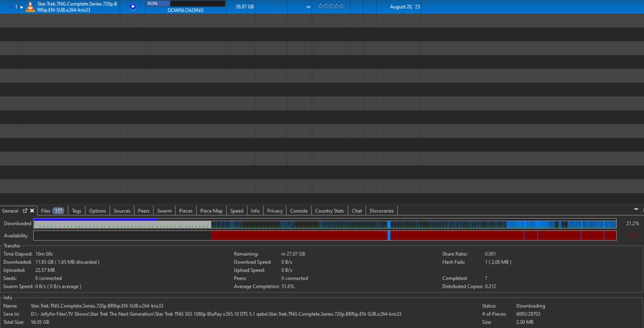Click the Time Elapsed 10m 08s value
This screenshot has width=644, height=328.
point(44,254)
